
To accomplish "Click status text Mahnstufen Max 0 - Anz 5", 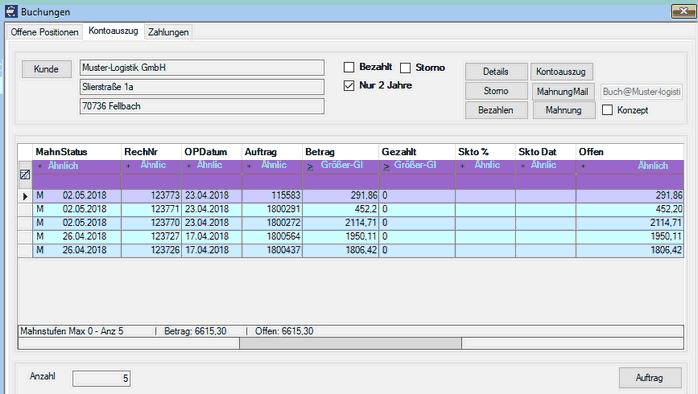I will click(72, 331).
